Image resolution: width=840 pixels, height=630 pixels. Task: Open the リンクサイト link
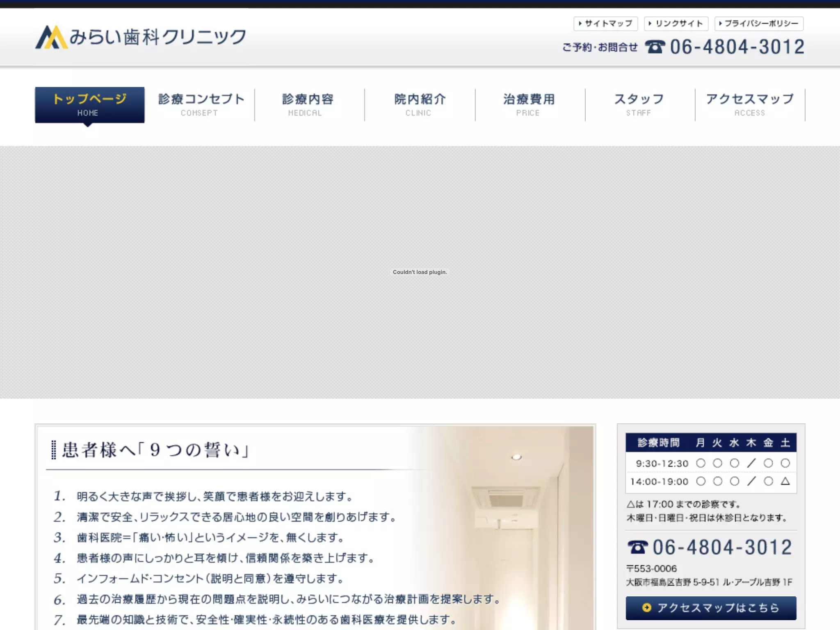click(x=676, y=23)
